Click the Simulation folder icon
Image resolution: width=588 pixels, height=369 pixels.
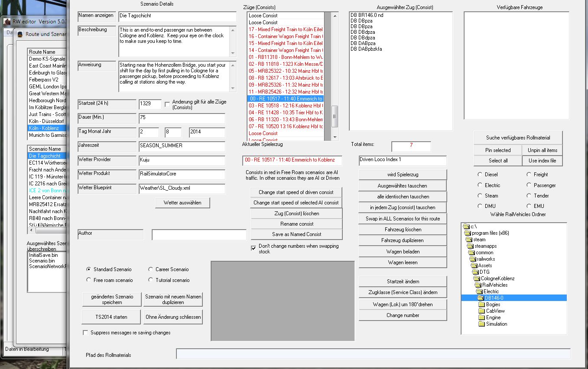point(481,324)
